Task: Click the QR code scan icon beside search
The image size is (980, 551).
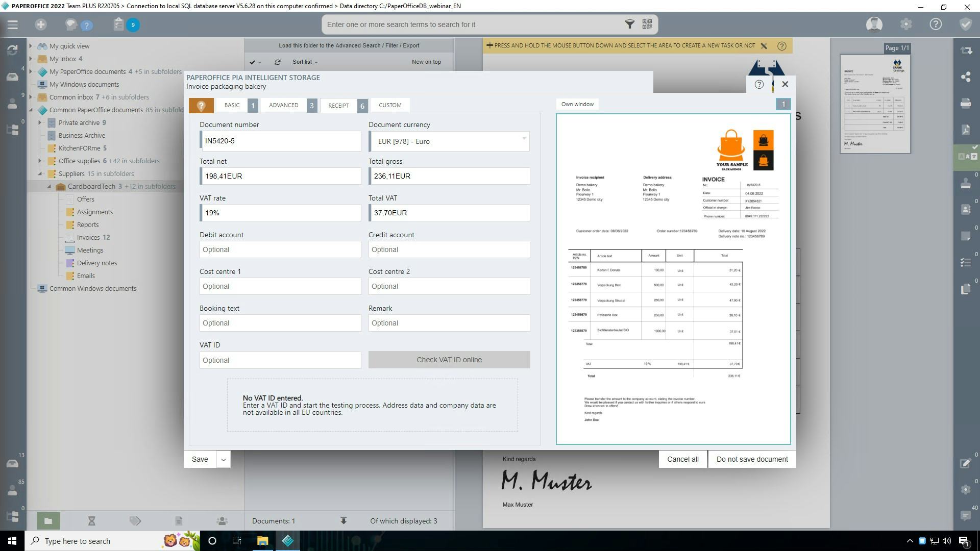Action: coord(647,24)
